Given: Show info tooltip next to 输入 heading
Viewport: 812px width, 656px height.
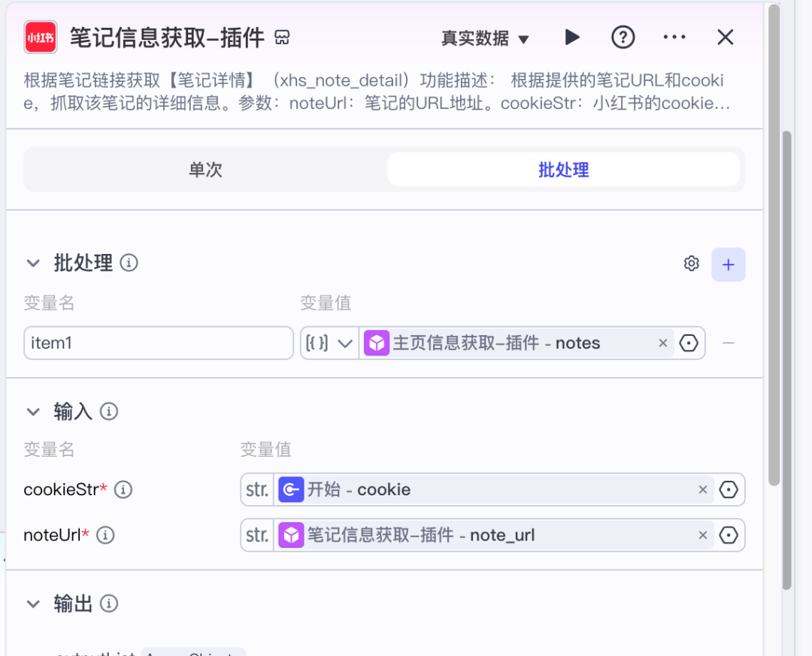Looking at the screenshot, I should coord(109,412).
